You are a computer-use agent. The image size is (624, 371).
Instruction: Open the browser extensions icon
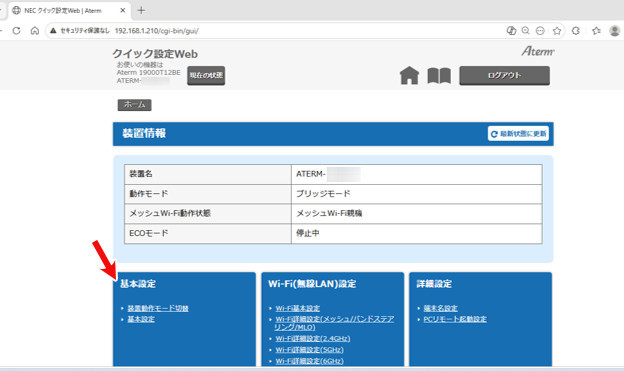[576, 31]
